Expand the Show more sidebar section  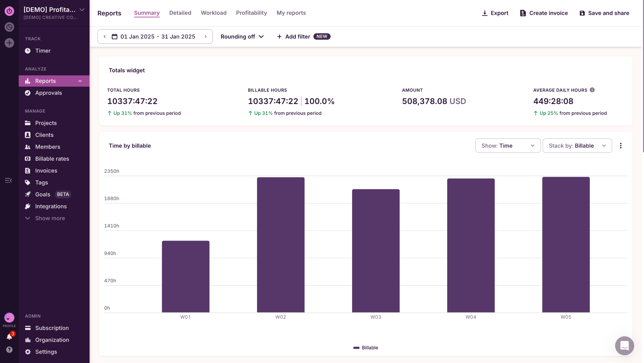tap(50, 218)
